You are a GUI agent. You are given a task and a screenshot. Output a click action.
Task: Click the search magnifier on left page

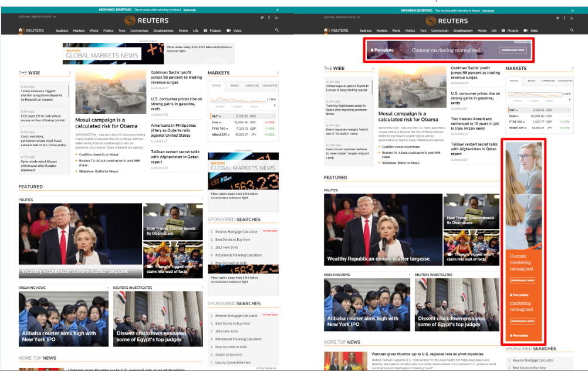(277, 30)
